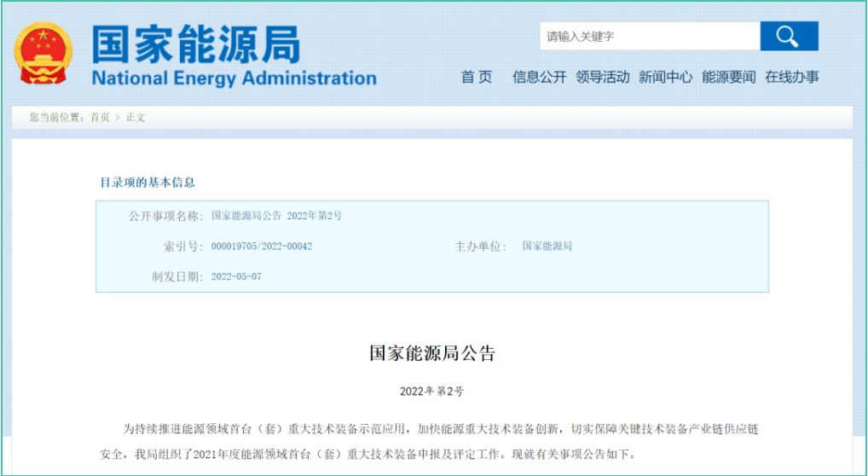Screen dimensions: 868x476
Task: Click the magnifier search button
Action: click(x=789, y=37)
